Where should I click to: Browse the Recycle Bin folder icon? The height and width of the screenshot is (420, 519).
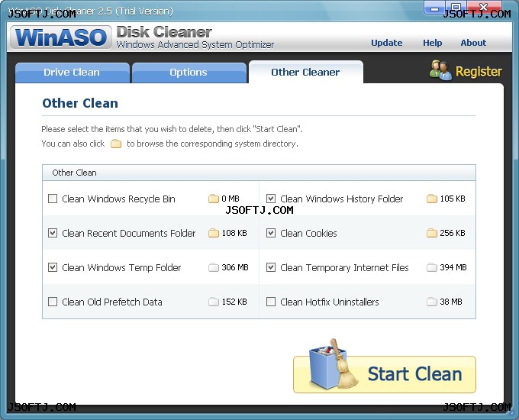tap(214, 199)
